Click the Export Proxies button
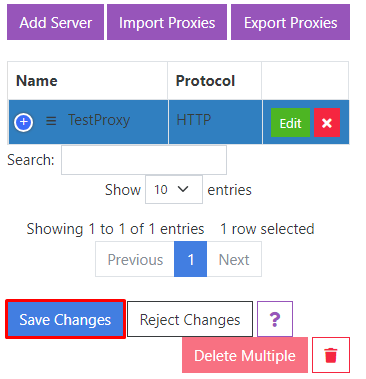Viewport: 366px width, 379px height. point(290,22)
